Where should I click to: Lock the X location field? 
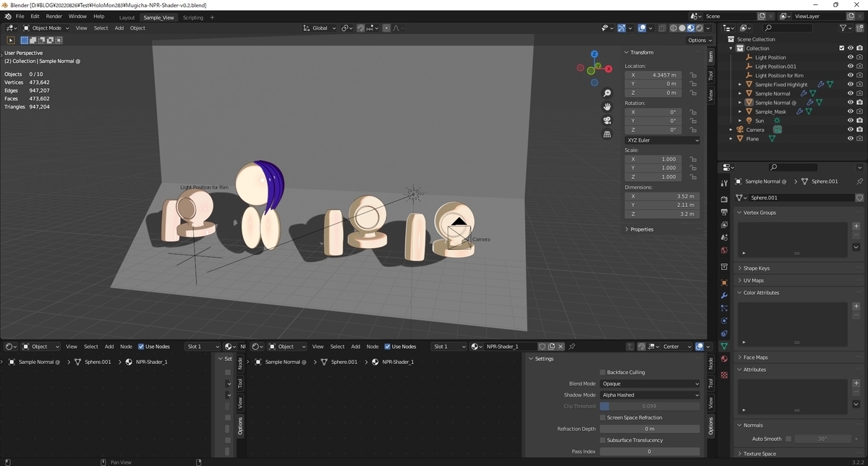point(693,75)
